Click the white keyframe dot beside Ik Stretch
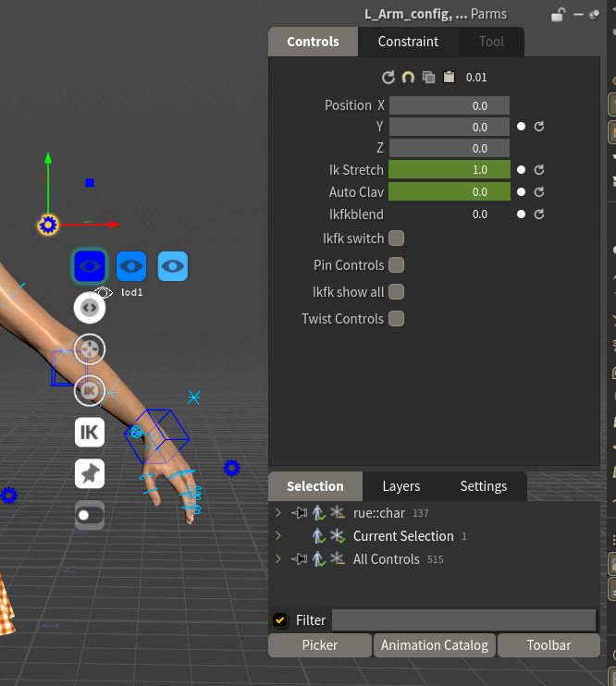616x686 pixels. tap(521, 170)
